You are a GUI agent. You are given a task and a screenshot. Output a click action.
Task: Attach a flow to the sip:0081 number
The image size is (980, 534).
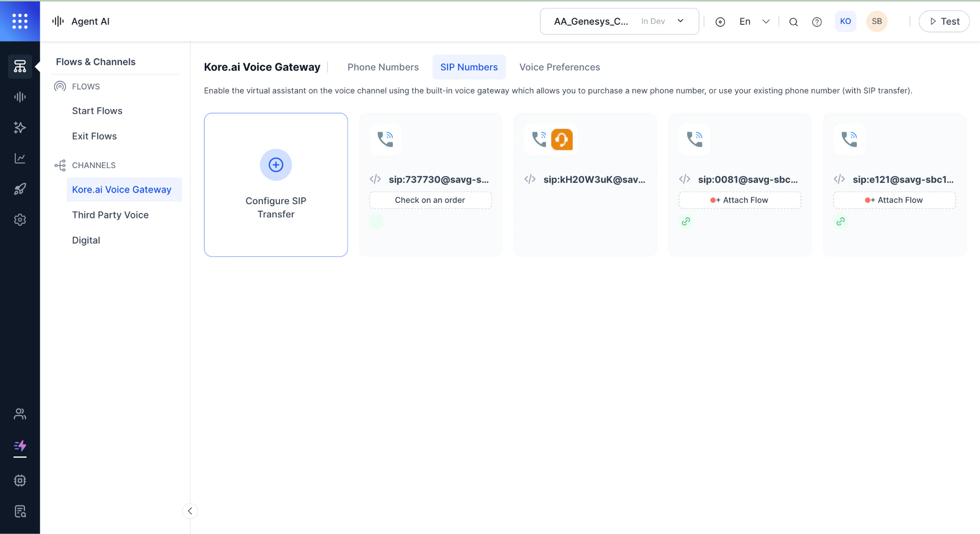tap(739, 200)
